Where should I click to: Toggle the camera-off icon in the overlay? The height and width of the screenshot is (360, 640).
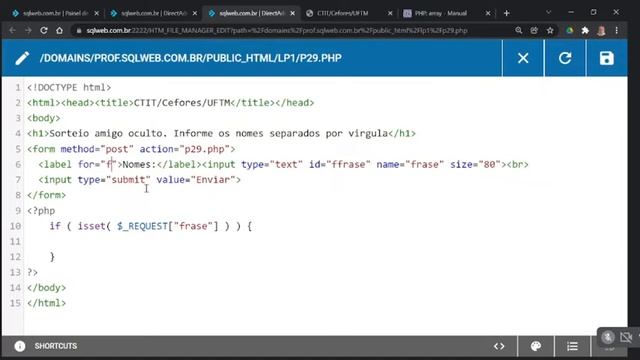[x=626, y=337]
